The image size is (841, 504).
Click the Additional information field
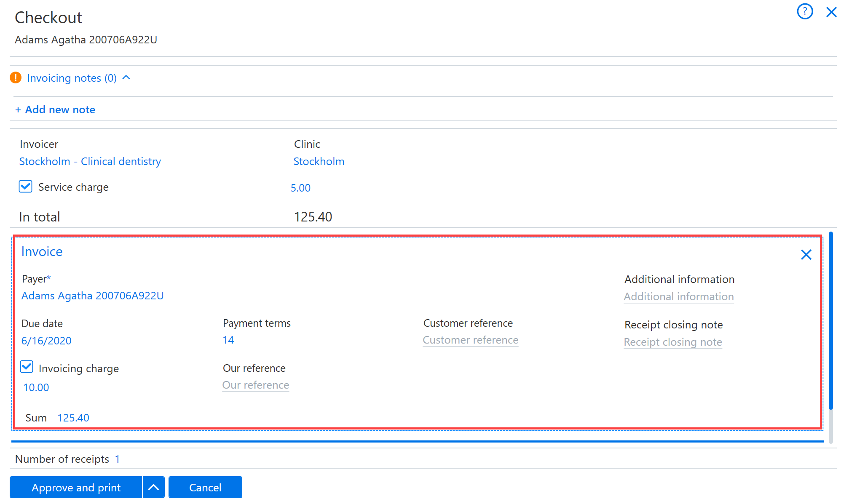pyautogui.click(x=679, y=297)
